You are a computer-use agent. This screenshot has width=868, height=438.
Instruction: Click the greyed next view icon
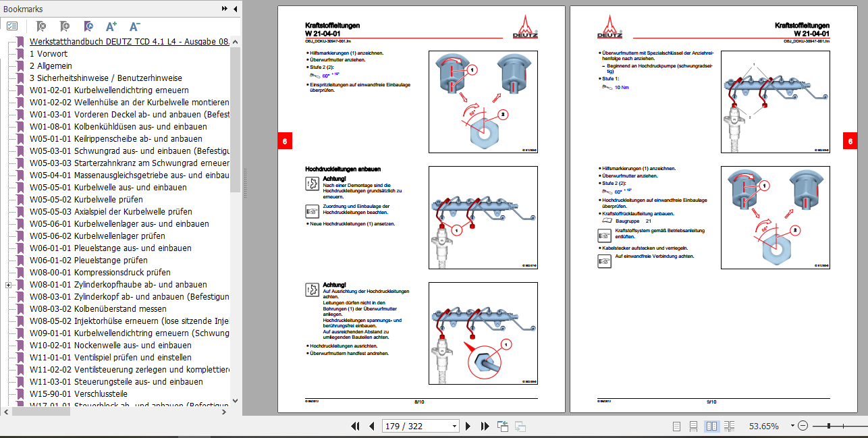(x=520, y=426)
